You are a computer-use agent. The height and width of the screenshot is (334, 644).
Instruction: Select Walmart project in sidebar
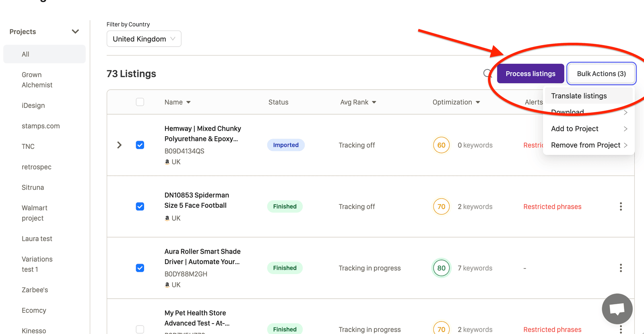(x=35, y=213)
